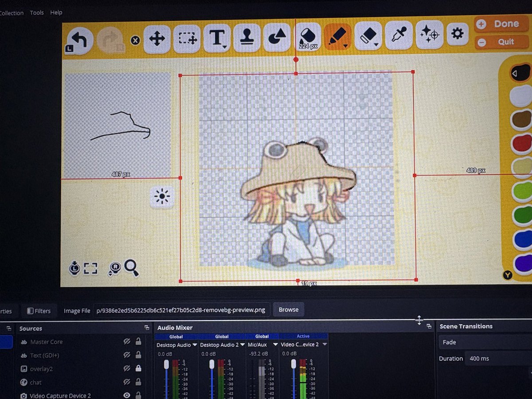Click the lock icon on Master Core
The height and width of the screenshot is (399, 532).
138,341
